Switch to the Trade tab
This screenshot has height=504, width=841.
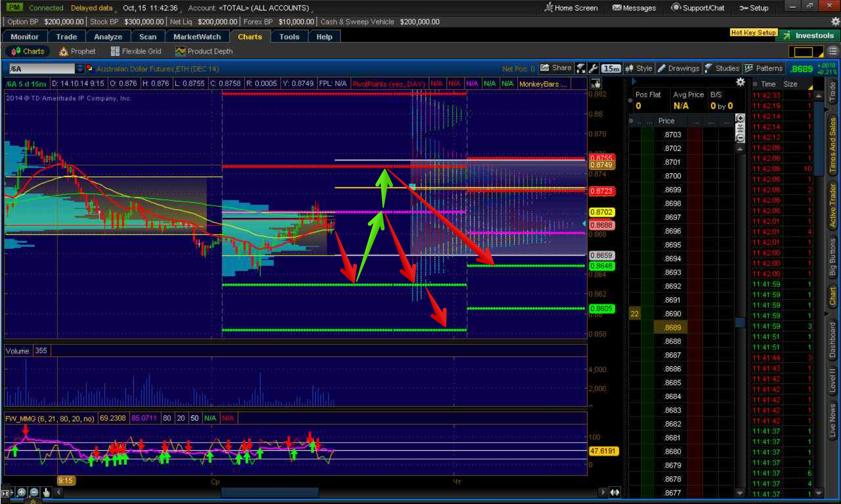point(66,36)
